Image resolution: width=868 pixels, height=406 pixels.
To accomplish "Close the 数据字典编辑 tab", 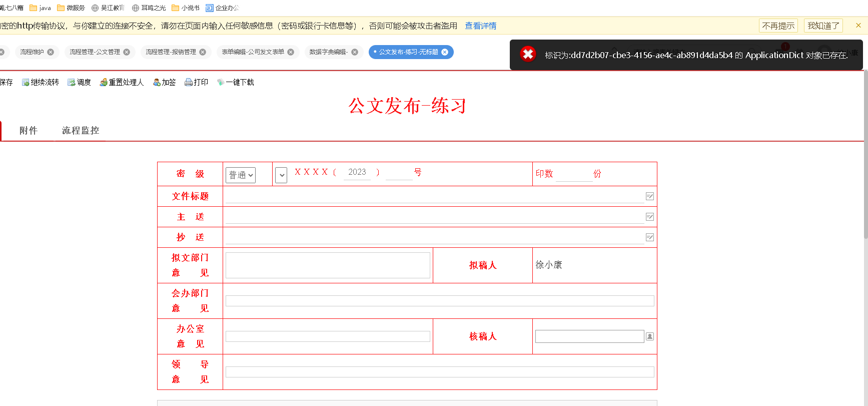I will (355, 52).
